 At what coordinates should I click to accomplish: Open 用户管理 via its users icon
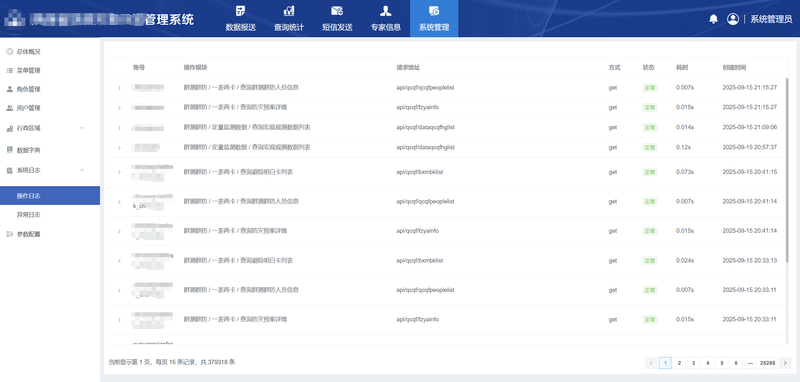[x=9, y=108]
